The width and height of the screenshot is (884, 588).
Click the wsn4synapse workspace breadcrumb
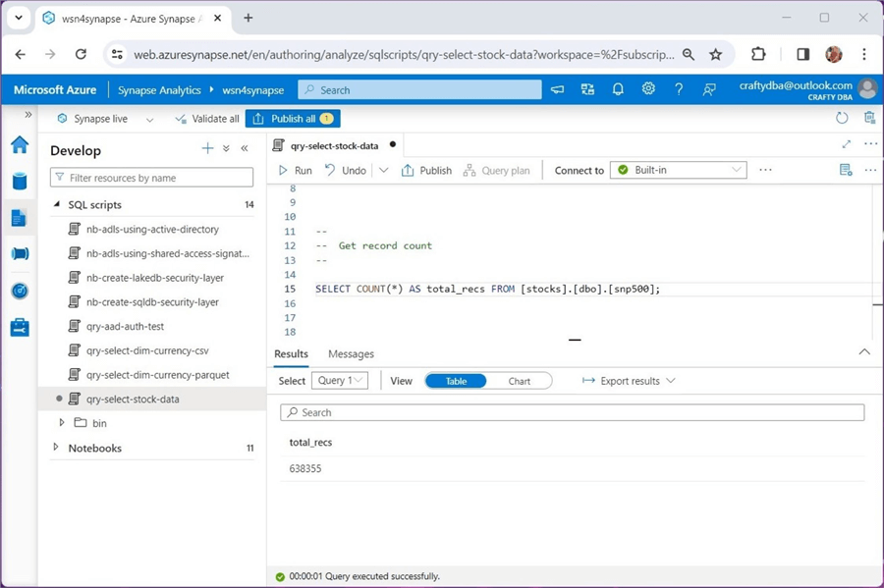[x=253, y=90]
